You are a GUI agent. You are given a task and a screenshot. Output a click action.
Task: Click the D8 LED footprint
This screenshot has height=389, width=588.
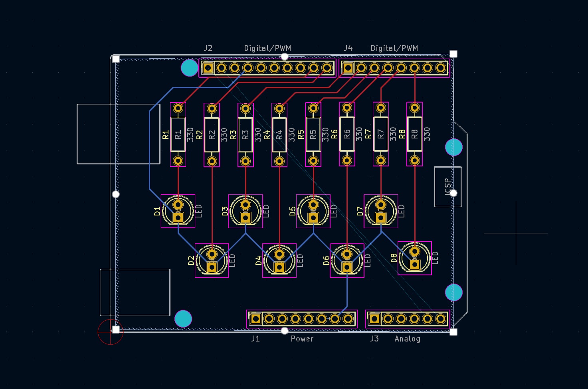coord(415,258)
